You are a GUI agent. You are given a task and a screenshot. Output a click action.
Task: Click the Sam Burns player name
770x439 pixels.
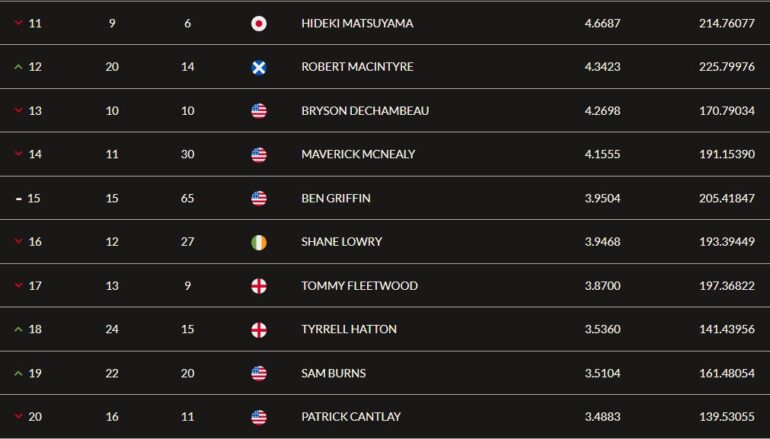tap(333, 373)
